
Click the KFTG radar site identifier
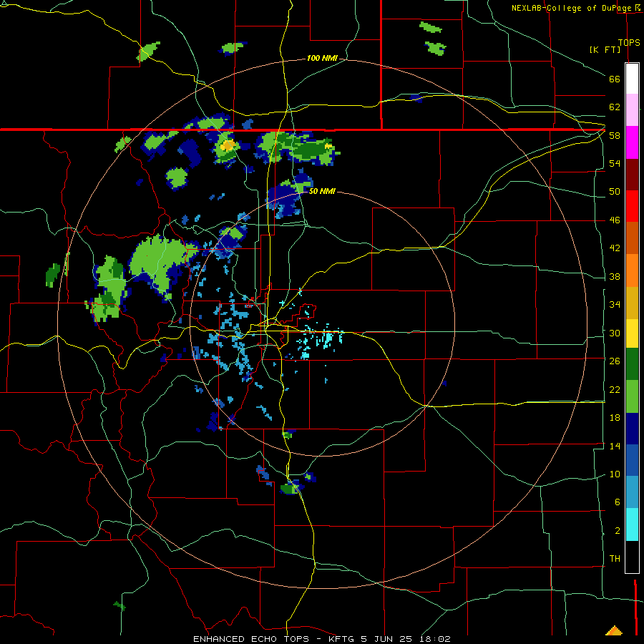coord(343,639)
